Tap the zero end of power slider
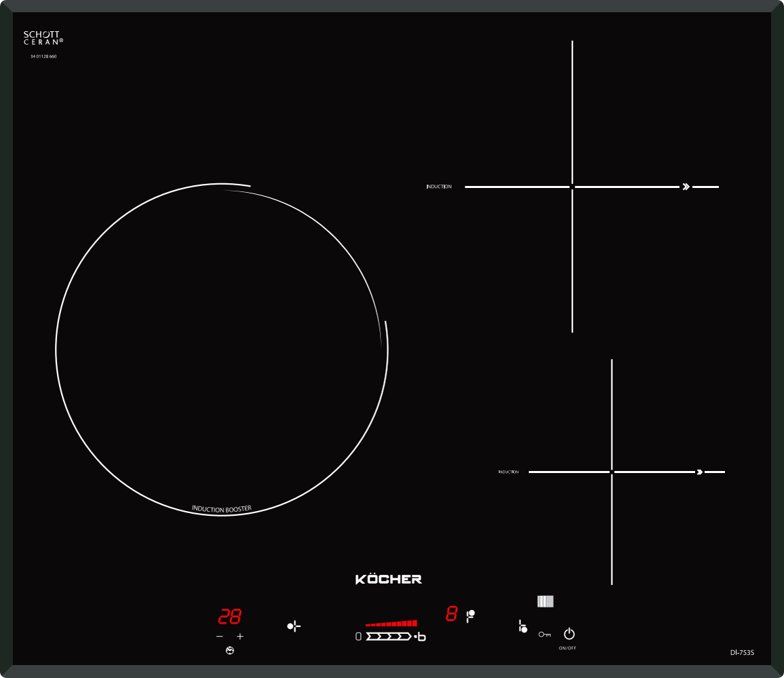The width and height of the screenshot is (784, 678). click(358, 637)
